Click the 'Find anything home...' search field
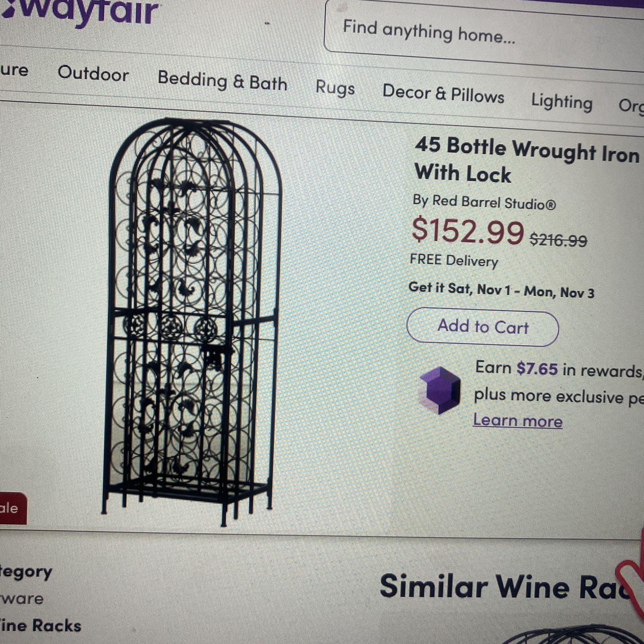The image size is (644, 644). click(470, 30)
